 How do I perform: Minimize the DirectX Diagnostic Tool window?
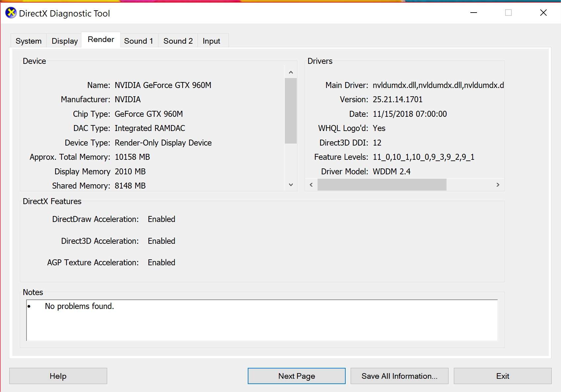pyautogui.click(x=474, y=13)
